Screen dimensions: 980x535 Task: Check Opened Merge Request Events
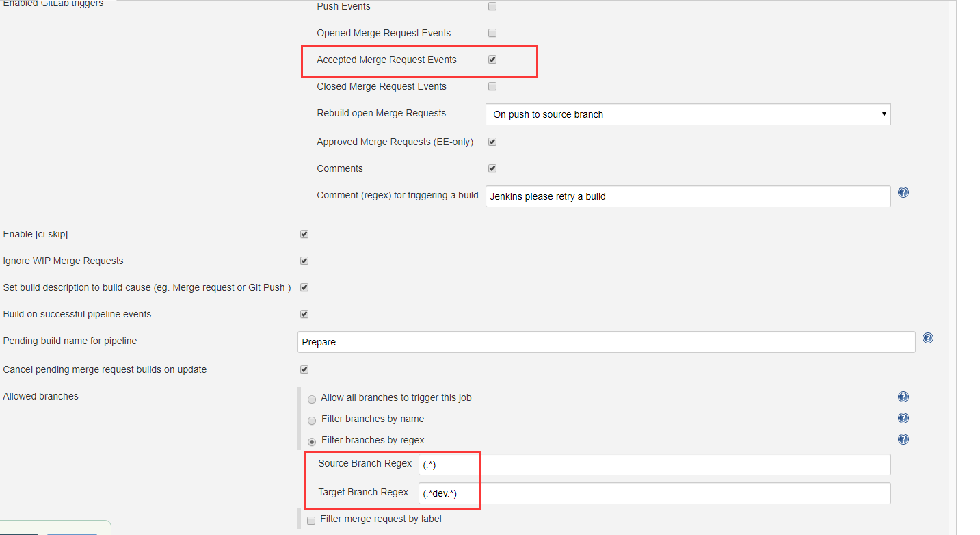tap(492, 33)
